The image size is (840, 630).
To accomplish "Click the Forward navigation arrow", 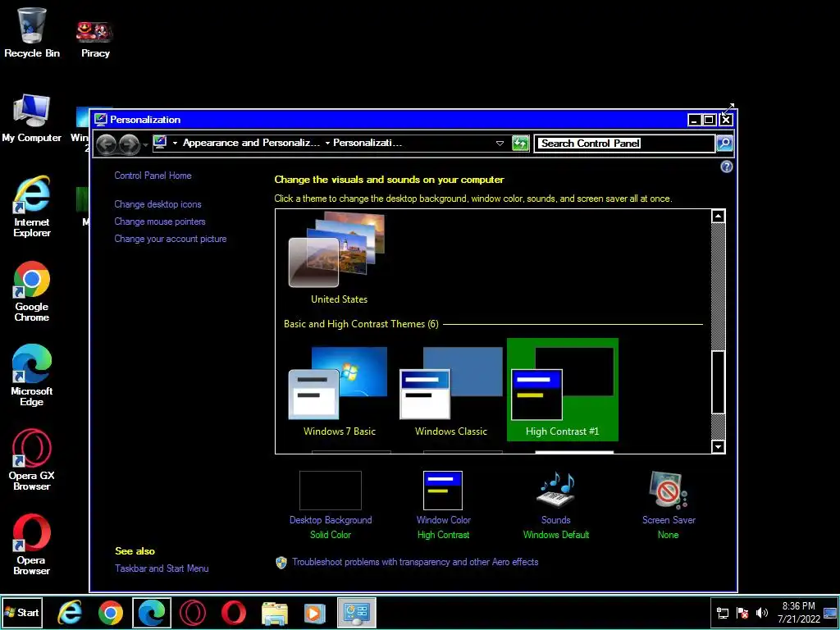I will 129,144.
